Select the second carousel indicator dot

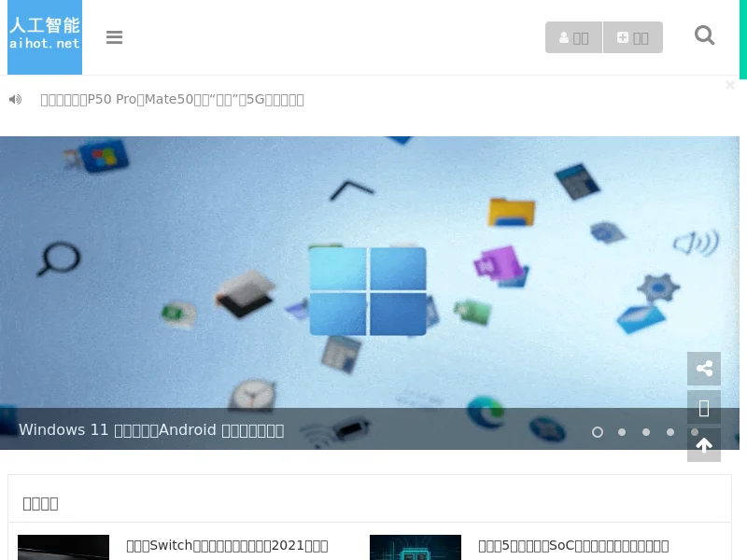[x=622, y=432]
